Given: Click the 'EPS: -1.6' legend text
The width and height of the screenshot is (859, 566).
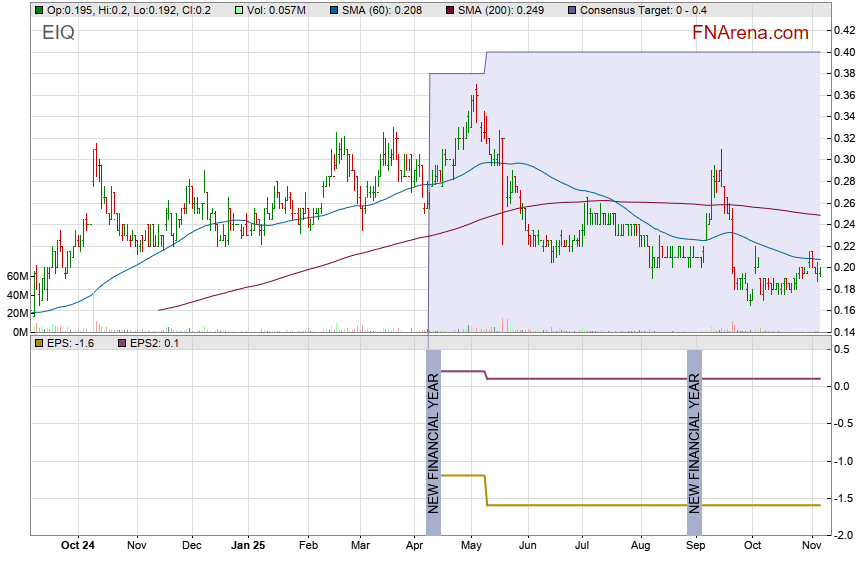Looking at the screenshot, I should [x=69, y=343].
